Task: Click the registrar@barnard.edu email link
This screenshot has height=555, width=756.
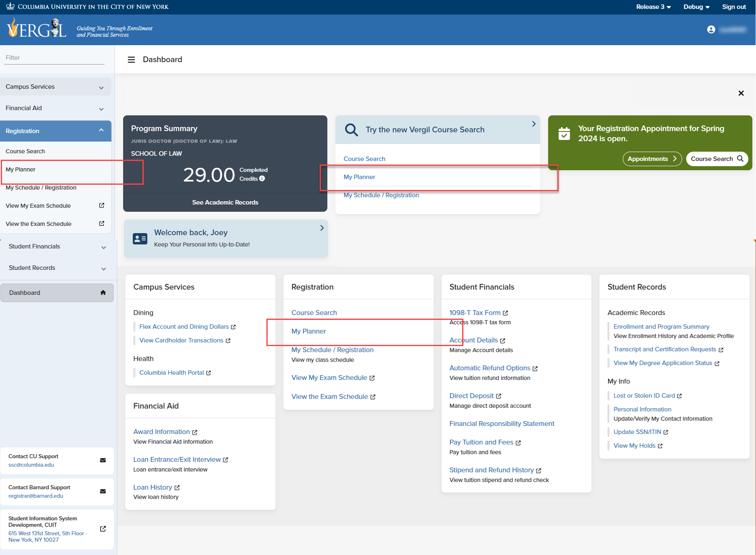Action: point(36,496)
